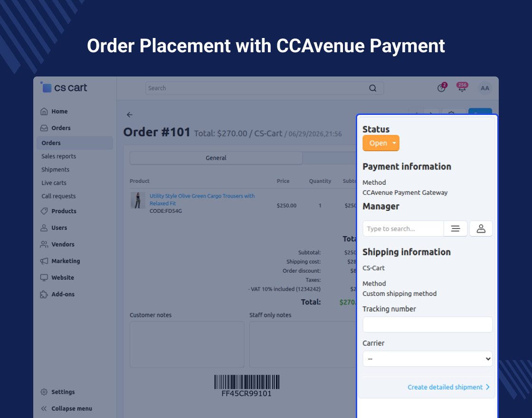Open Sales reports
This screenshot has width=532, height=418.
click(59, 156)
